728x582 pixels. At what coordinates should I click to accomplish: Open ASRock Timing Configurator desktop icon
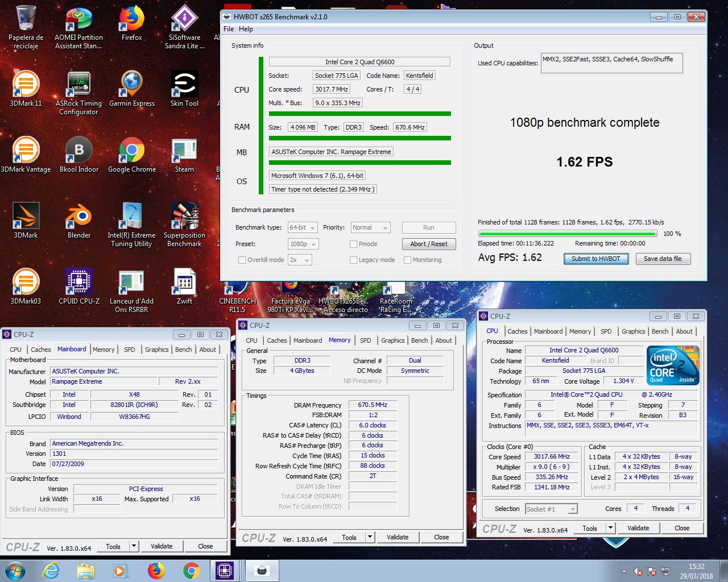click(x=78, y=93)
